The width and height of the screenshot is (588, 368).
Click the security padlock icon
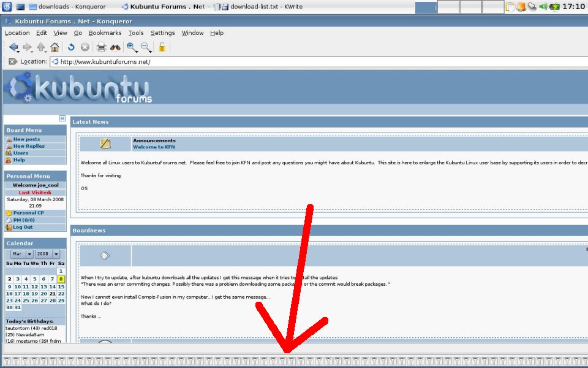tap(162, 47)
